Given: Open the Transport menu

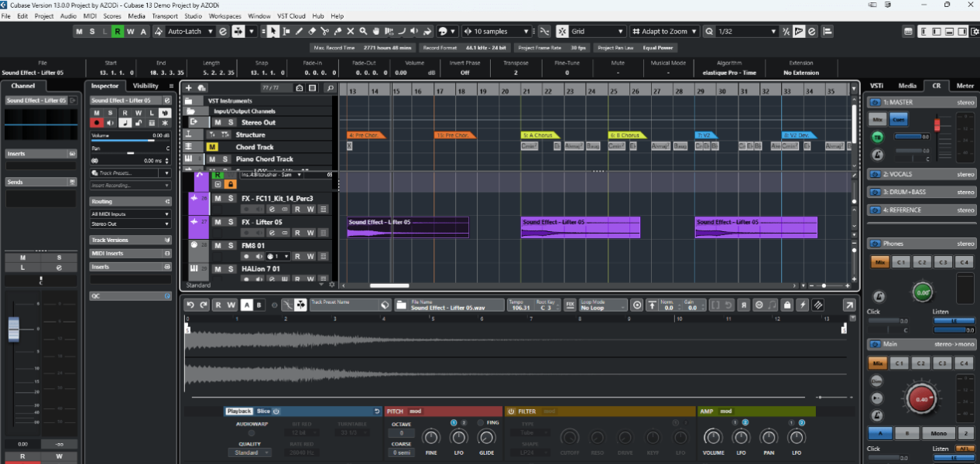Looking at the screenshot, I should point(164,15).
